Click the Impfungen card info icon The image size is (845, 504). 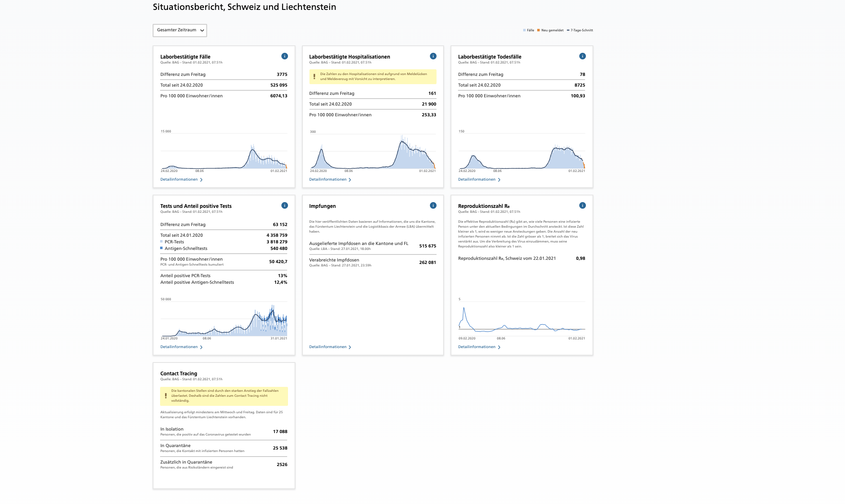[x=433, y=205]
